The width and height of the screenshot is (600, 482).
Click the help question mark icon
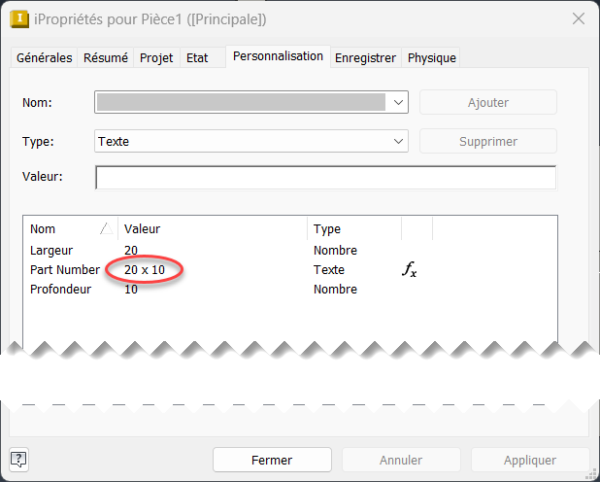click(19, 459)
